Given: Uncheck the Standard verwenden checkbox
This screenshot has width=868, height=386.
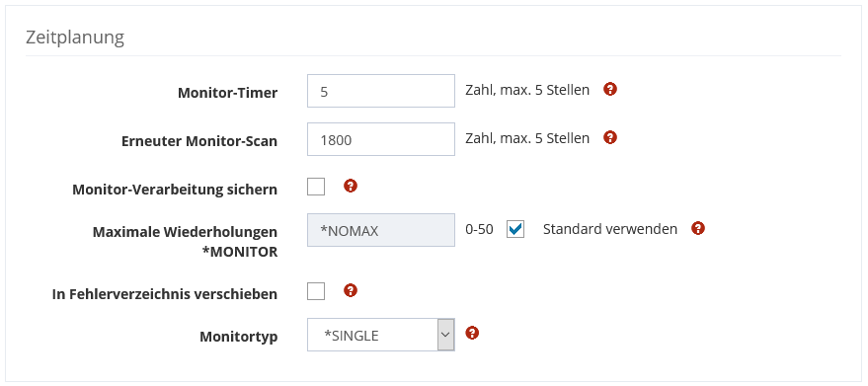Looking at the screenshot, I should point(515,229).
